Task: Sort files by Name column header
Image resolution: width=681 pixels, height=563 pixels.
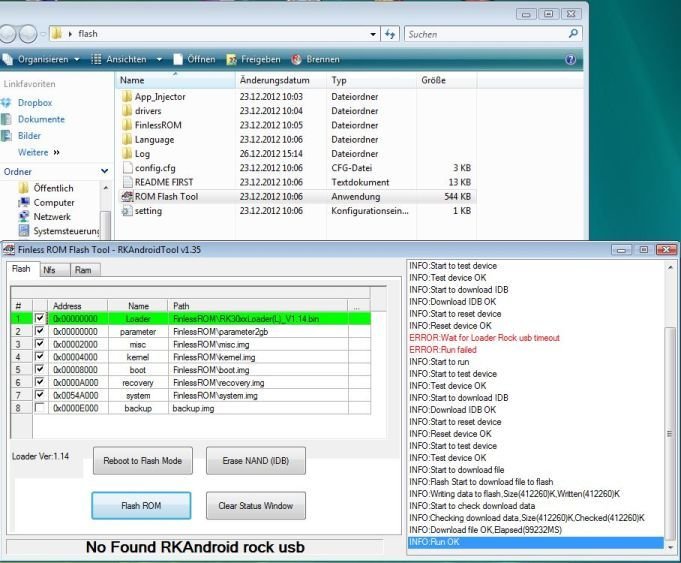Action: tap(175, 80)
